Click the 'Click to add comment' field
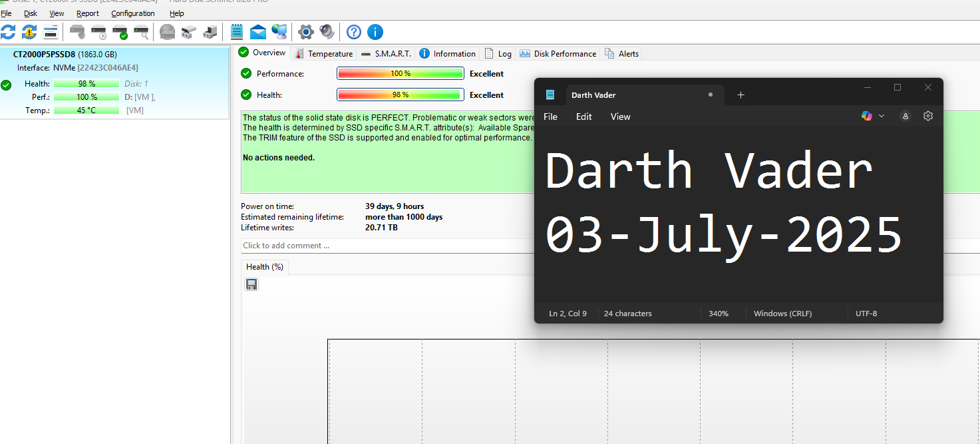 tap(386, 246)
